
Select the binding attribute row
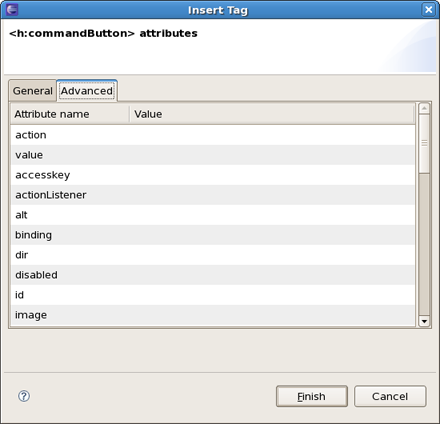tap(213, 235)
